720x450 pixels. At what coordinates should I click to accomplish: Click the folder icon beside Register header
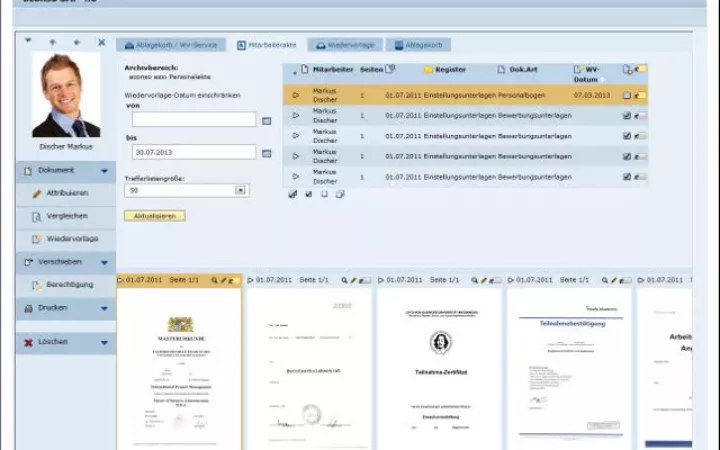(428, 70)
